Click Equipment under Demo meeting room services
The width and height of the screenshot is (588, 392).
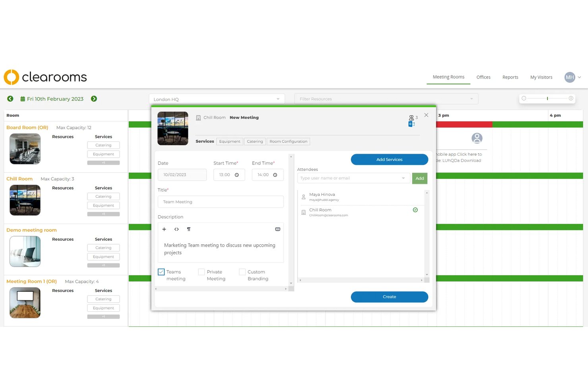(103, 257)
